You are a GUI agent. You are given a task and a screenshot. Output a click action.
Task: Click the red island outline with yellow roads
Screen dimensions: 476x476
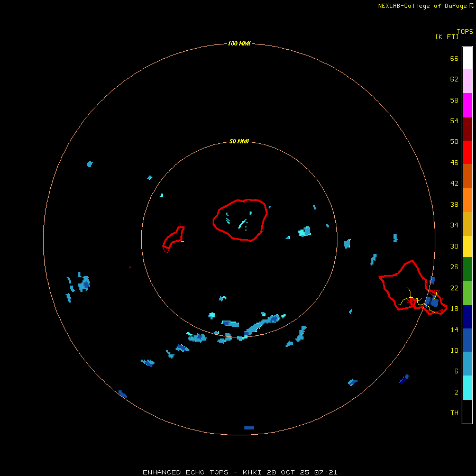[x=413, y=287]
